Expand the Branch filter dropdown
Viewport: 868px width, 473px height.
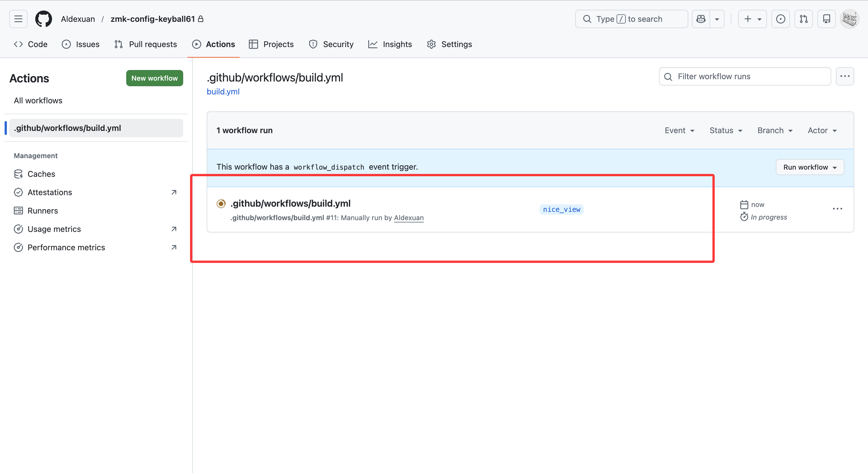(x=775, y=130)
